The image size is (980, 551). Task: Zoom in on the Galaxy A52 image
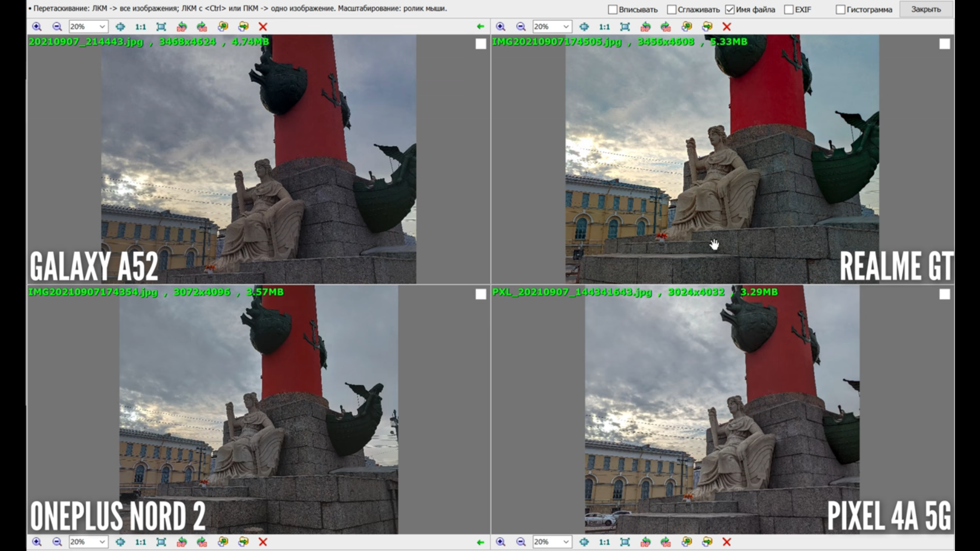click(x=37, y=27)
